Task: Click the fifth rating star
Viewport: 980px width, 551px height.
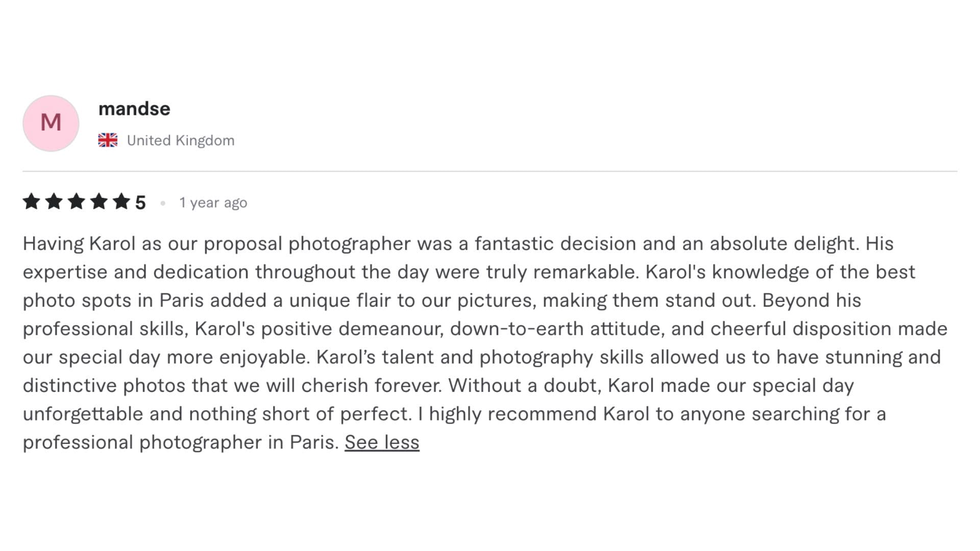Action: click(121, 202)
